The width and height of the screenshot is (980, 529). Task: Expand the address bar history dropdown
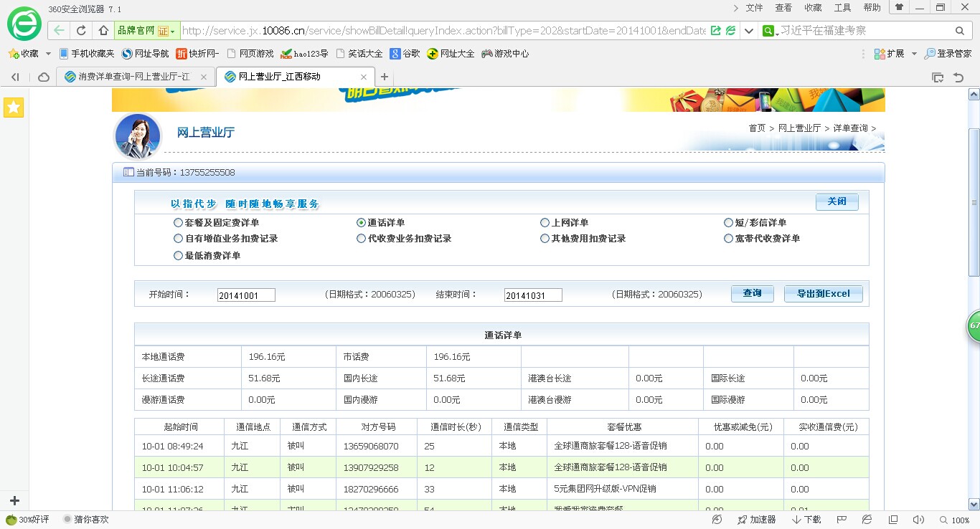click(749, 31)
